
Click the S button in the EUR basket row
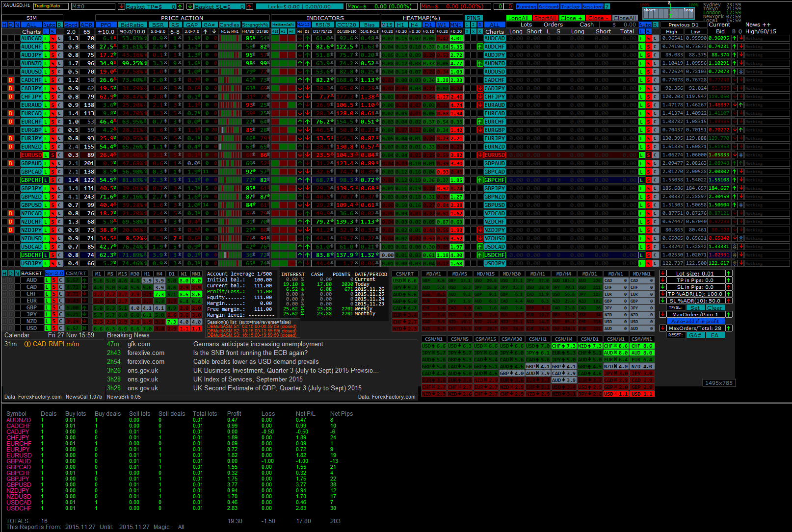54,301
